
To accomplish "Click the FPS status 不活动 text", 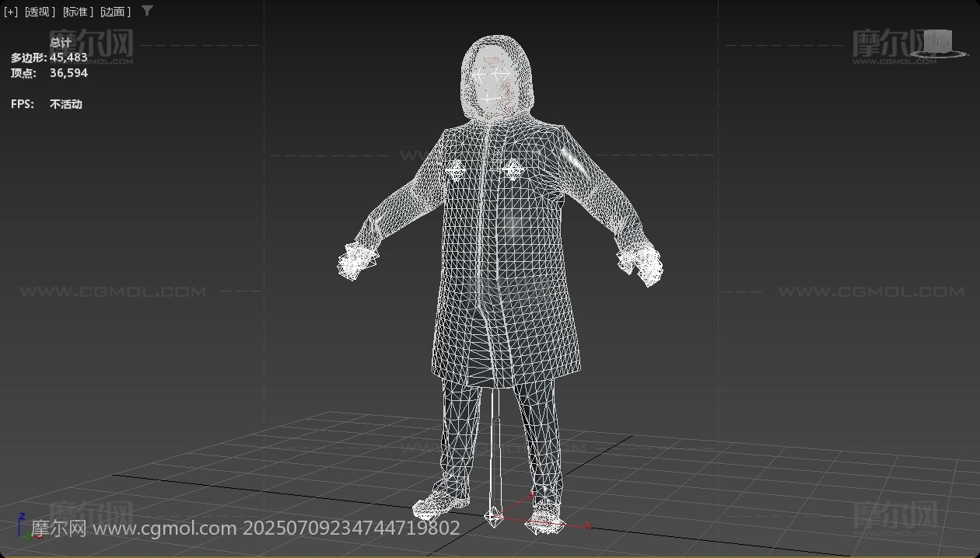I will pos(66,104).
